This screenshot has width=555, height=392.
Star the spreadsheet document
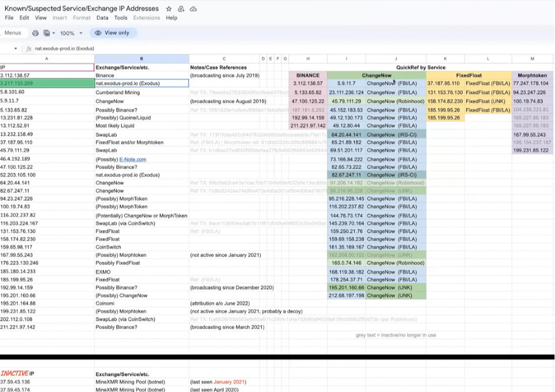tap(169, 9)
